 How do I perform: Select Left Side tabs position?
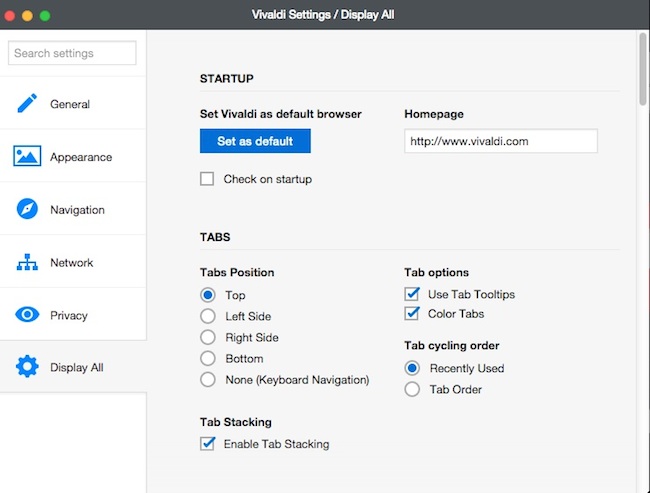pos(208,316)
